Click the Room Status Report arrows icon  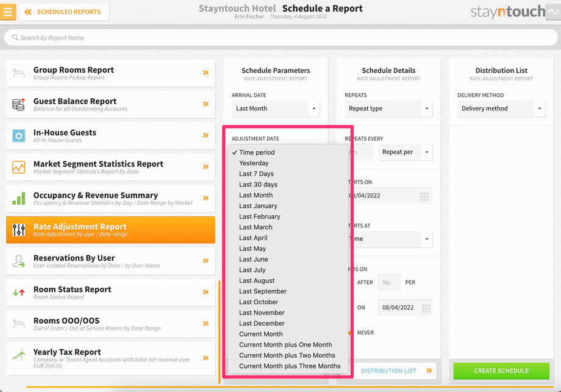point(19,293)
